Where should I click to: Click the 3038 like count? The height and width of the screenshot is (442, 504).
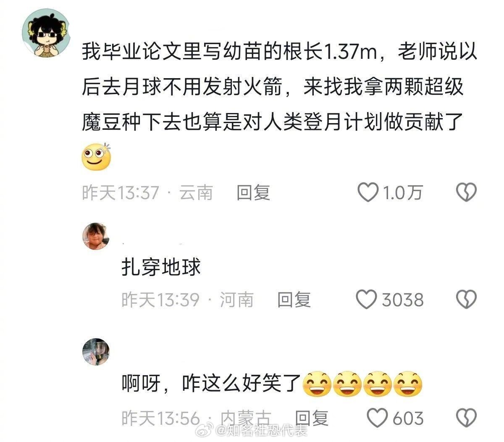(x=403, y=300)
